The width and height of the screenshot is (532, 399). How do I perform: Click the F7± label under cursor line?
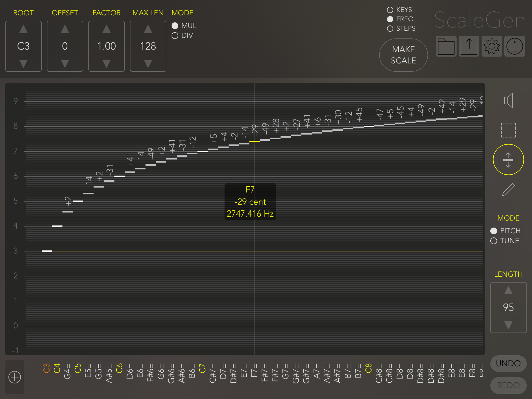click(254, 370)
